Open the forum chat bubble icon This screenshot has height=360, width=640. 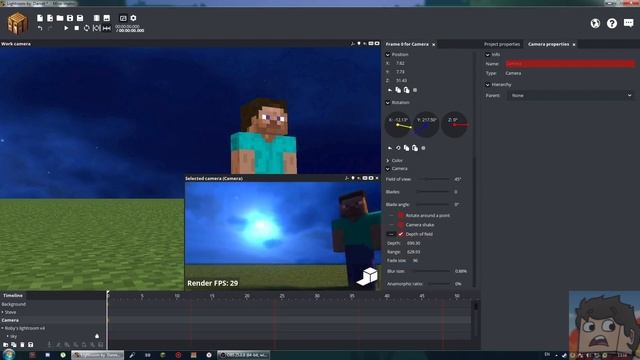[x=629, y=23]
